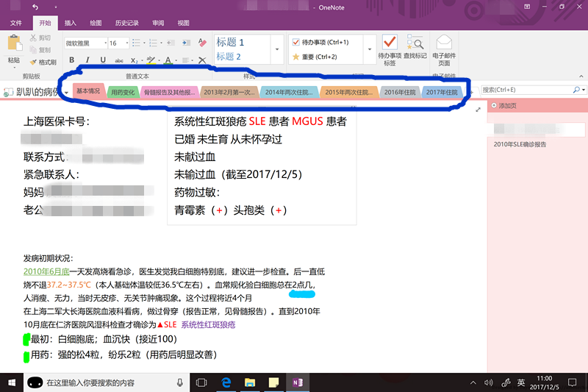Toggle underline formatting

(x=103, y=60)
